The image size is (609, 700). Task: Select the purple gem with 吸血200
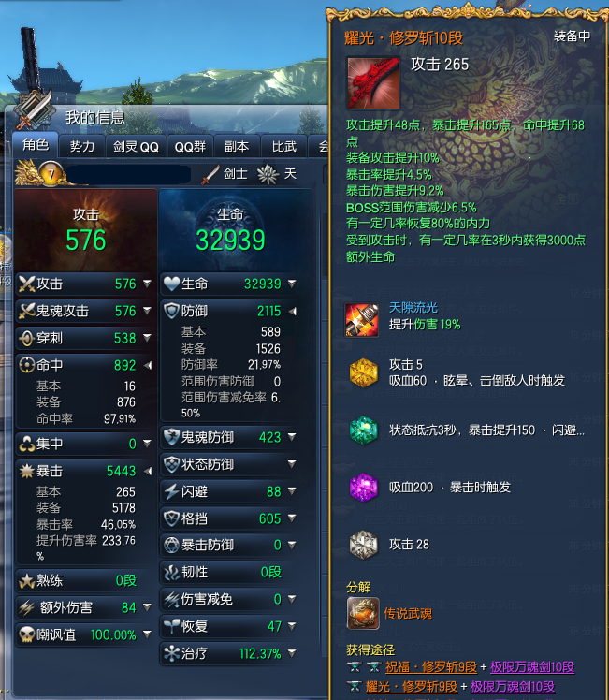(x=364, y=487)
